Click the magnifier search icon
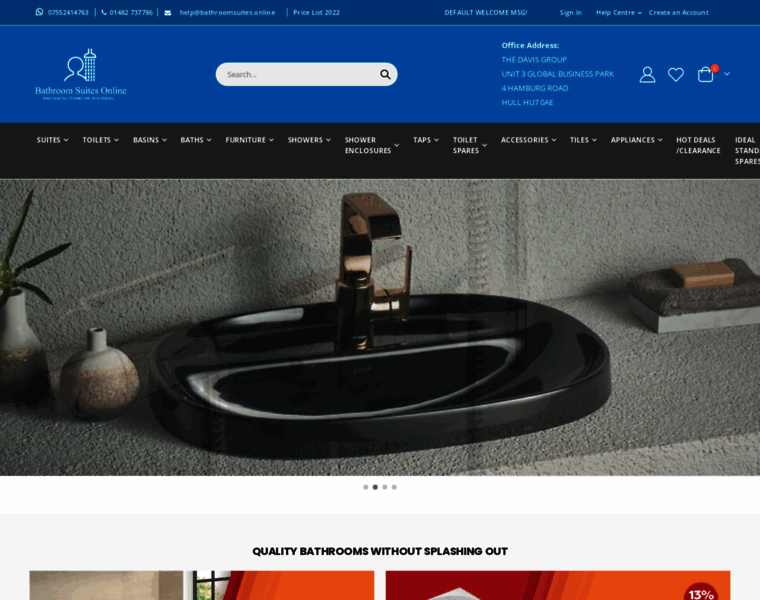Screen dimensions: 760x600 (x=385, y=74)
